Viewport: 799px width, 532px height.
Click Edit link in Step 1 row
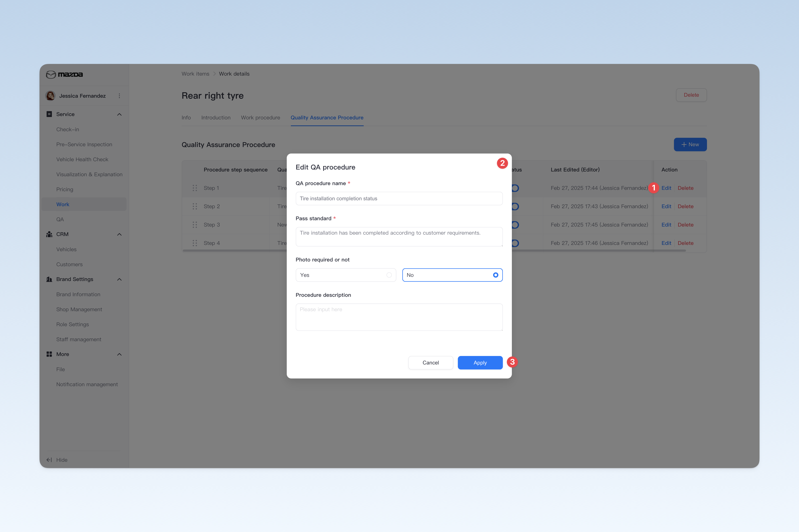pyautogui.click(x=666, y=188)
